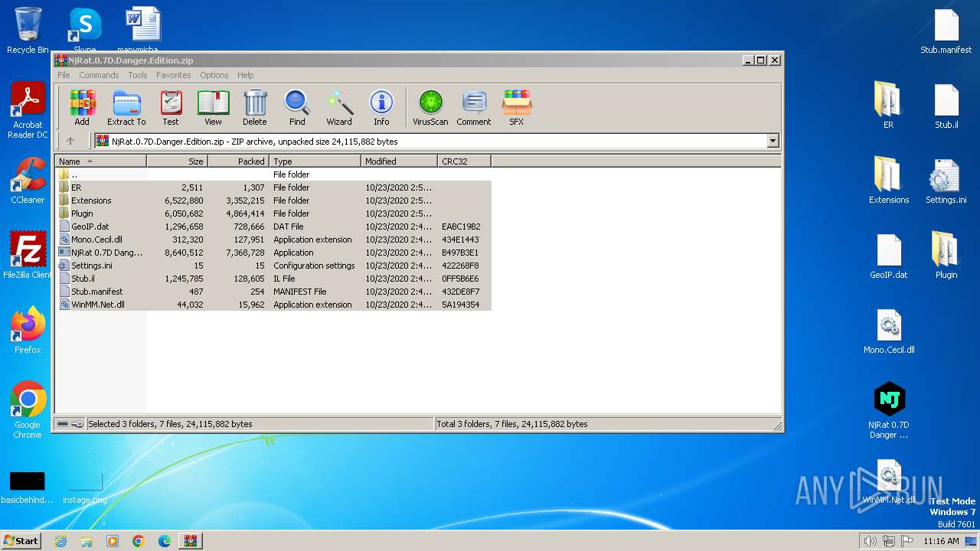Image resolution: width=980 pixels, height=551 pixels.
Task: Sort by the Name column header
Action: tap(100, 161)
